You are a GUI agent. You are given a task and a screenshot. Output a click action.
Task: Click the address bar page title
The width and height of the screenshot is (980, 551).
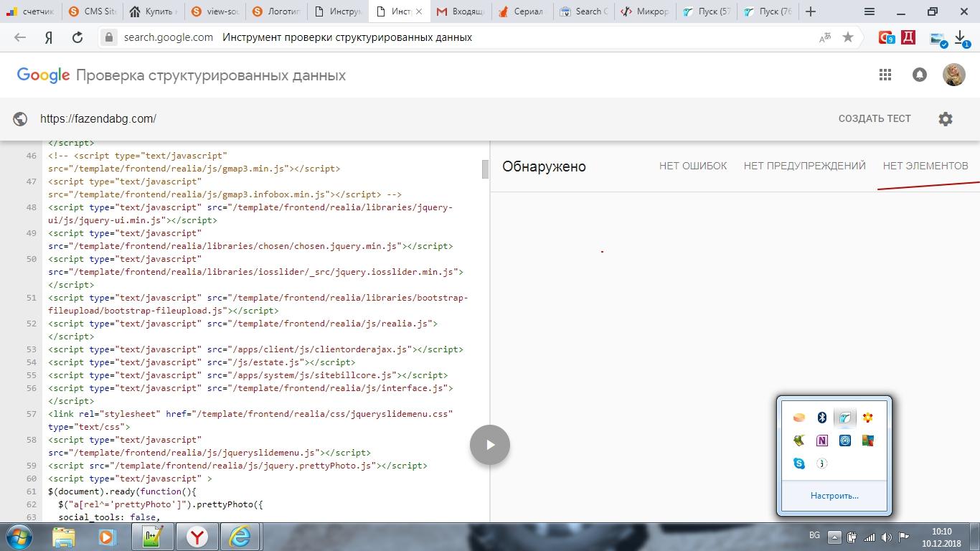click(347, 37)
